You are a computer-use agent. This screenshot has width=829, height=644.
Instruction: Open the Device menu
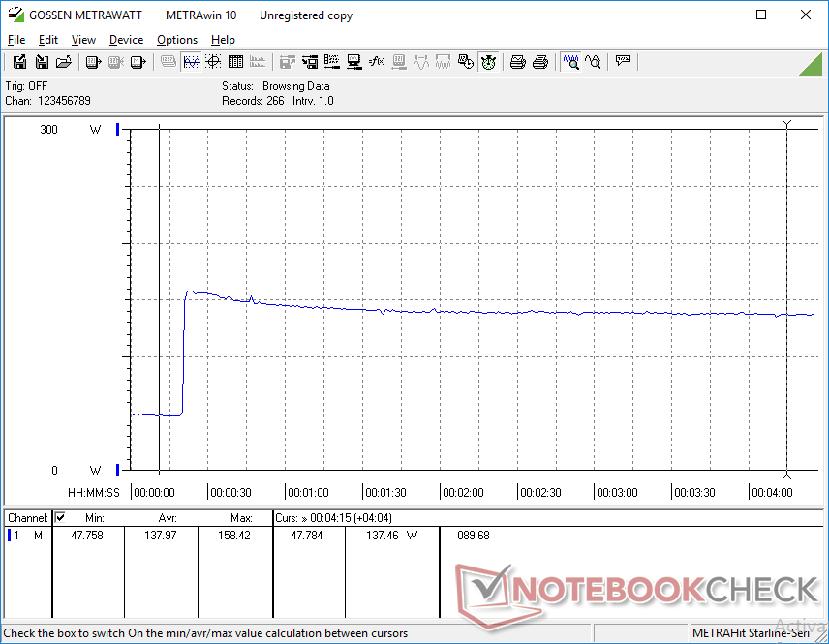pos(126,40)
